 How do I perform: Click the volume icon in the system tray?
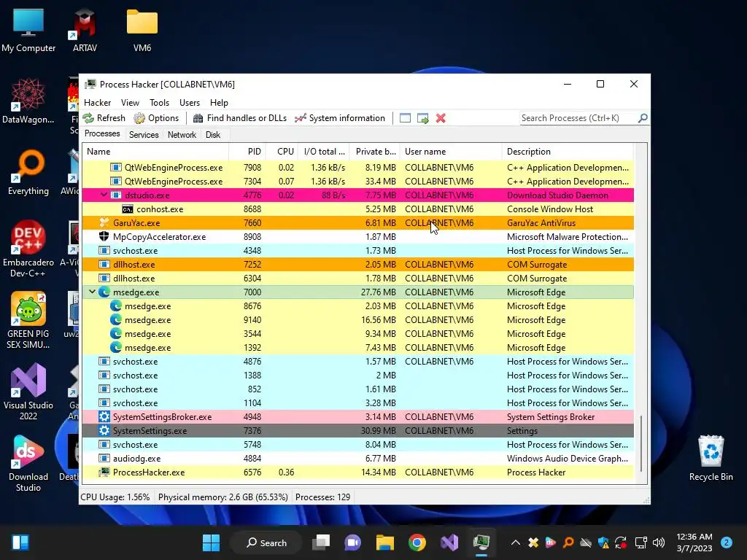[659, 542]
